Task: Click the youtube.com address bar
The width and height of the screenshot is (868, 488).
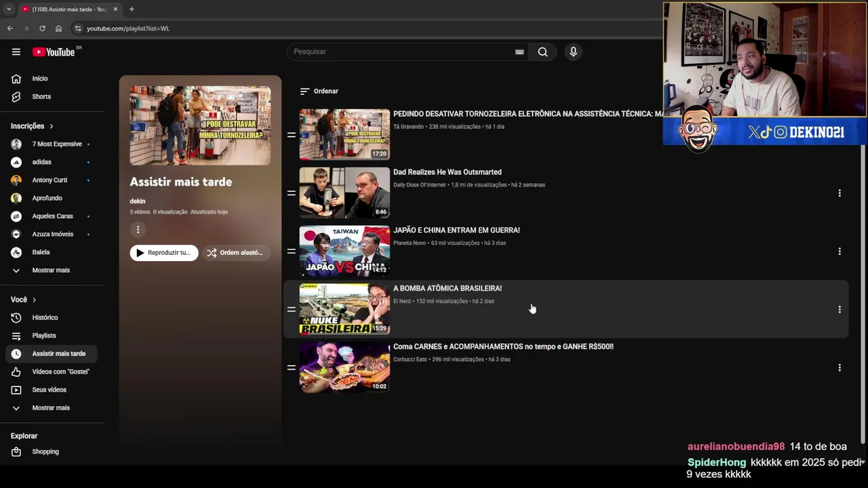Action: [366, 28]
